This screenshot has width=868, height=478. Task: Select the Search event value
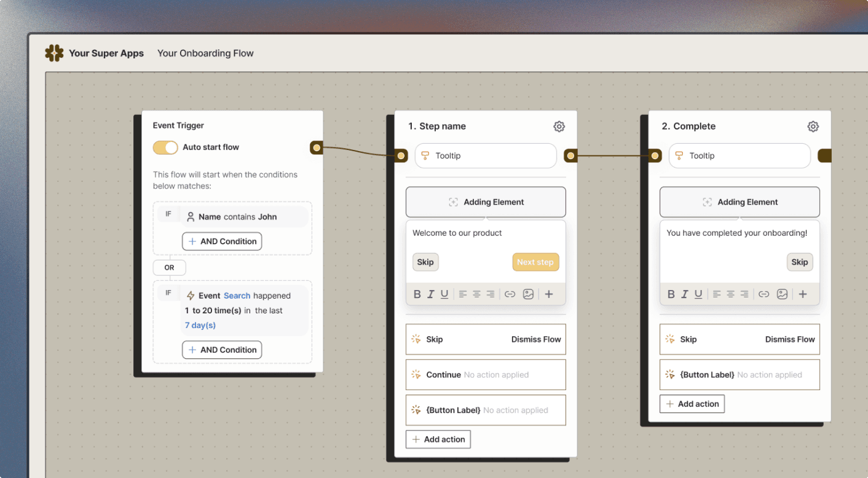pos(237,296)
